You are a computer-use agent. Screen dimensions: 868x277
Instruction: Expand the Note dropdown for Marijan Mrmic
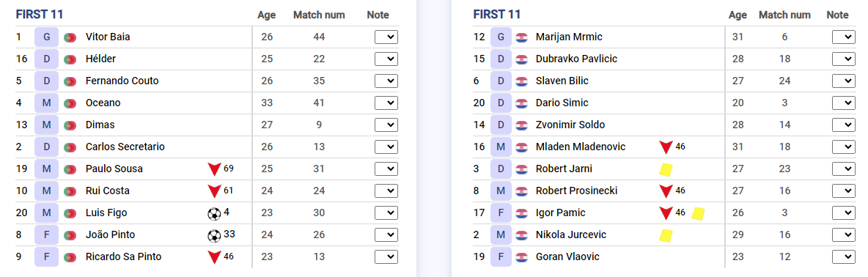(844, 37)
